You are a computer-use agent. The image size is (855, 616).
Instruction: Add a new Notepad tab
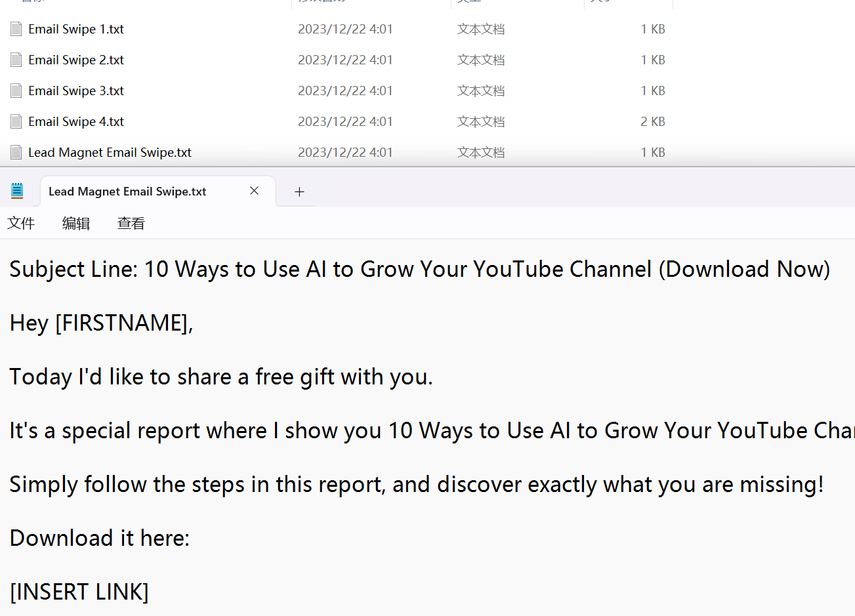point(299,192)
